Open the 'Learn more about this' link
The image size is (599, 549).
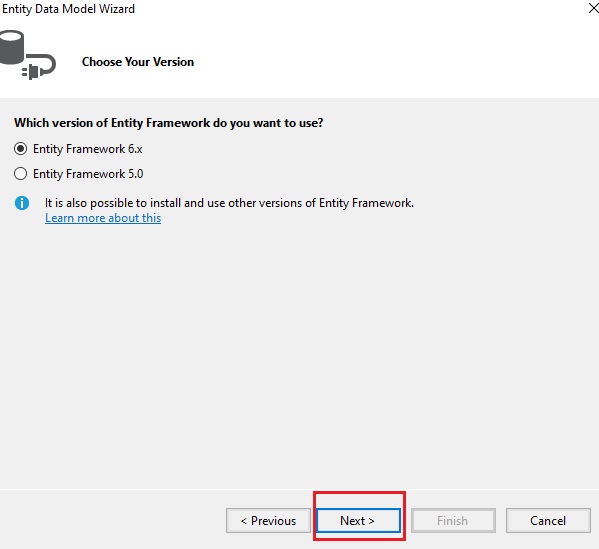pyautogui.click(x=103, y=218)
